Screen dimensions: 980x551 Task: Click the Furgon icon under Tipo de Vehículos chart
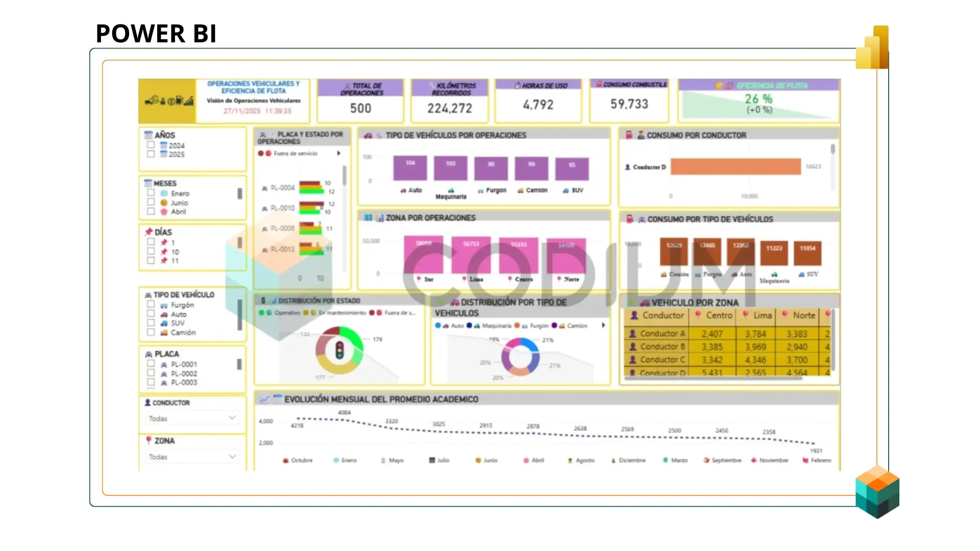(480, 190)
